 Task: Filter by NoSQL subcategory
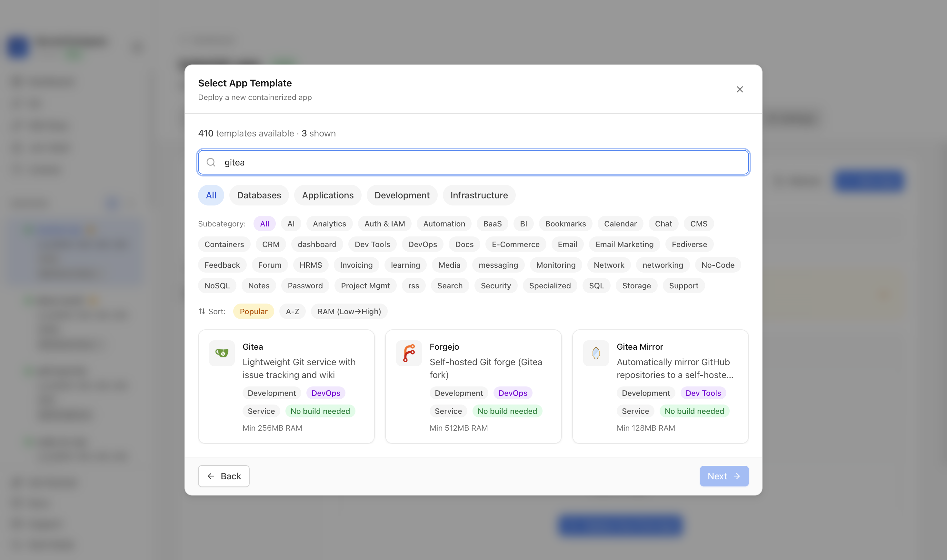point(217,286)
